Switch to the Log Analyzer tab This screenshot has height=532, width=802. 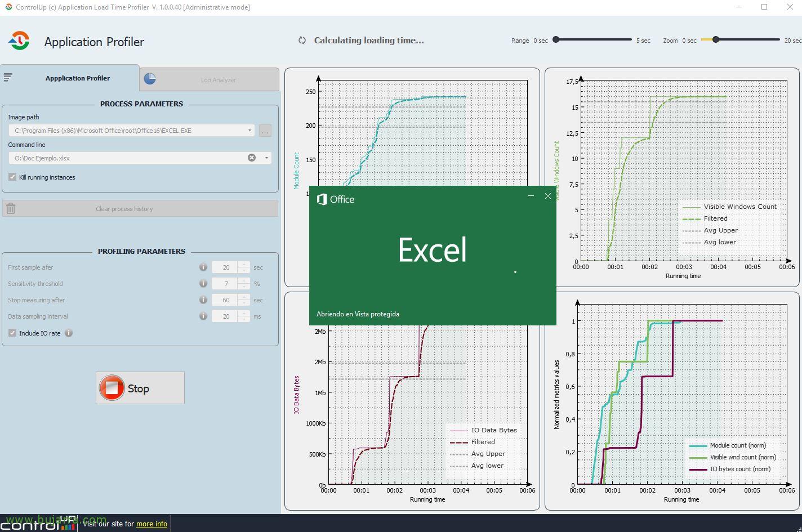(210, 79)
